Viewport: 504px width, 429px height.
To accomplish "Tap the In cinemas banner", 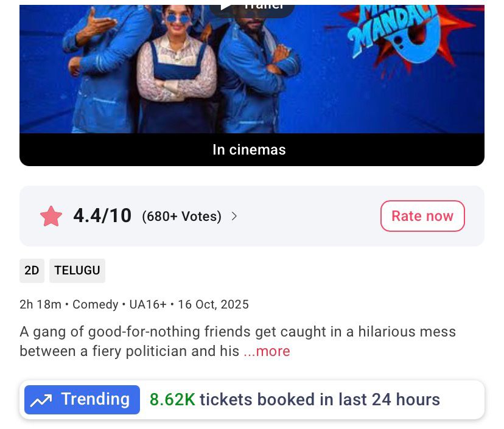I will 249,150.
